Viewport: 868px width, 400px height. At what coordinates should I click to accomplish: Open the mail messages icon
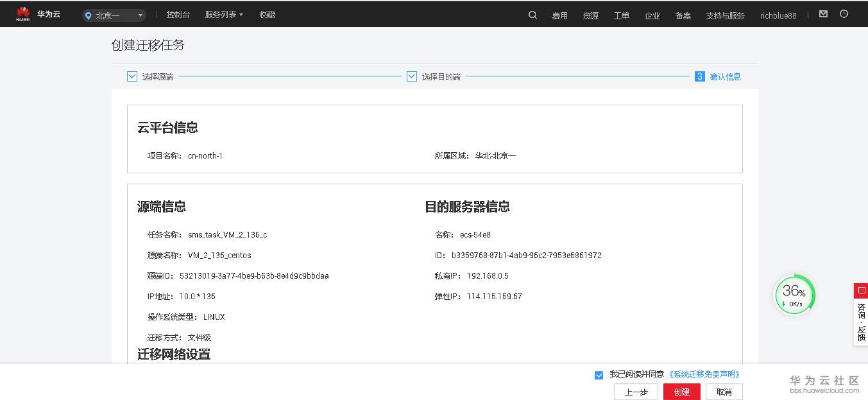tap(823, 14)
